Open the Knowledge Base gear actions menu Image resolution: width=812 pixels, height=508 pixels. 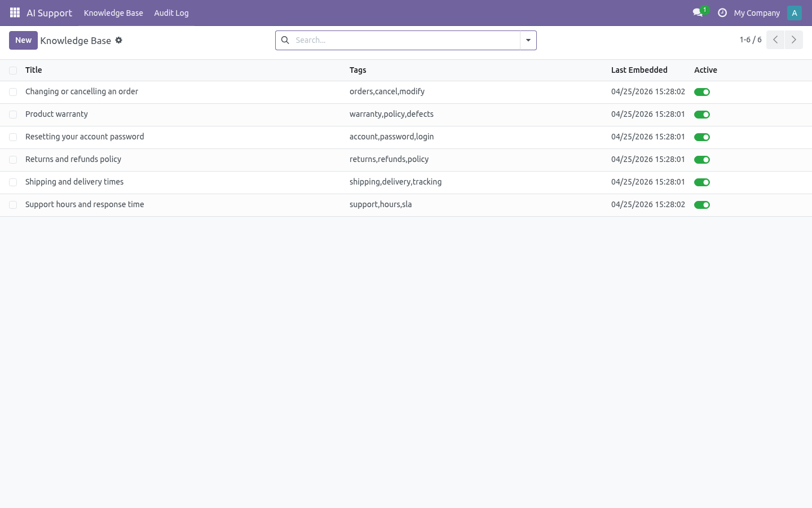[119, 40]
